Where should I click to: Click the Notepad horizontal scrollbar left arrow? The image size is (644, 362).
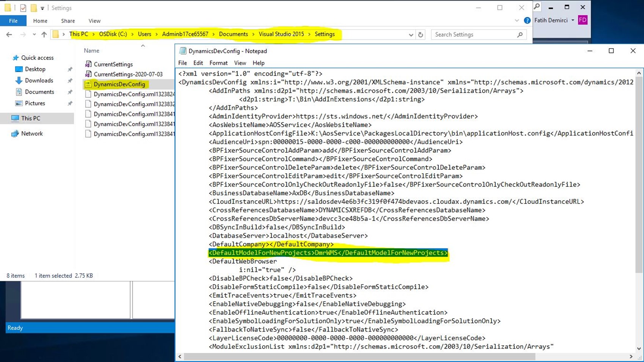tap(180, 356)
